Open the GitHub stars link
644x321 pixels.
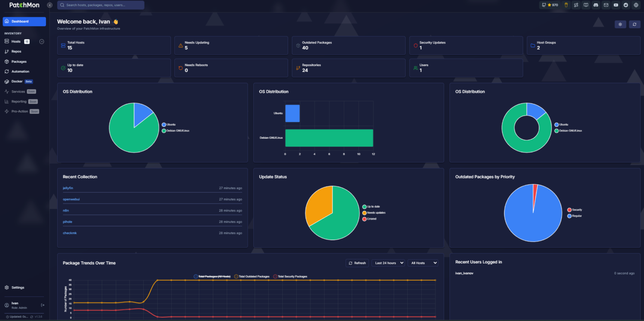point(550,5)
